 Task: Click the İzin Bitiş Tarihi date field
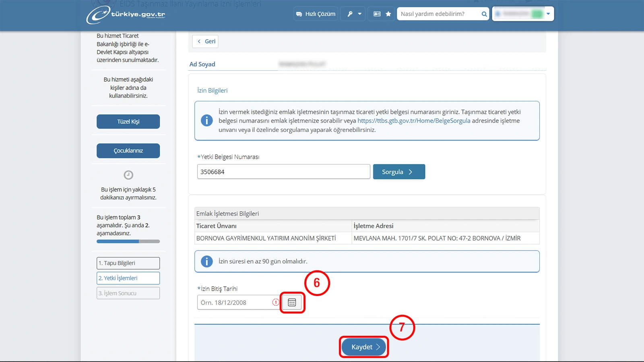[238, 302]
